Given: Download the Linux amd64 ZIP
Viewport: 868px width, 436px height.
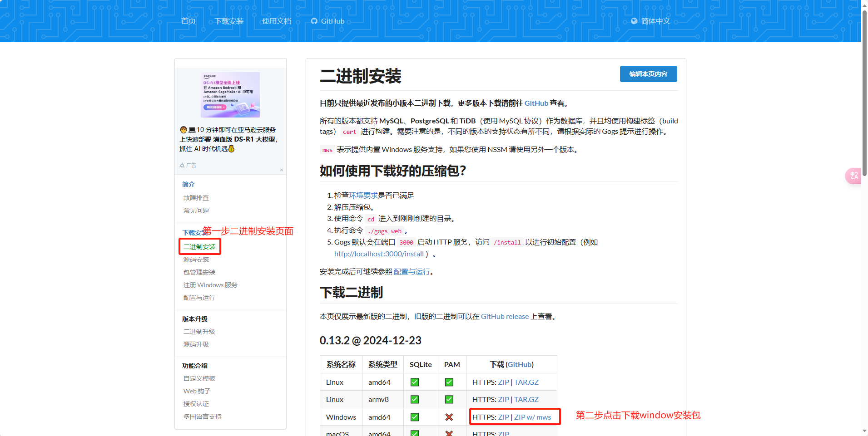Looking at the screenshot, I should click(x=504, y=382).
